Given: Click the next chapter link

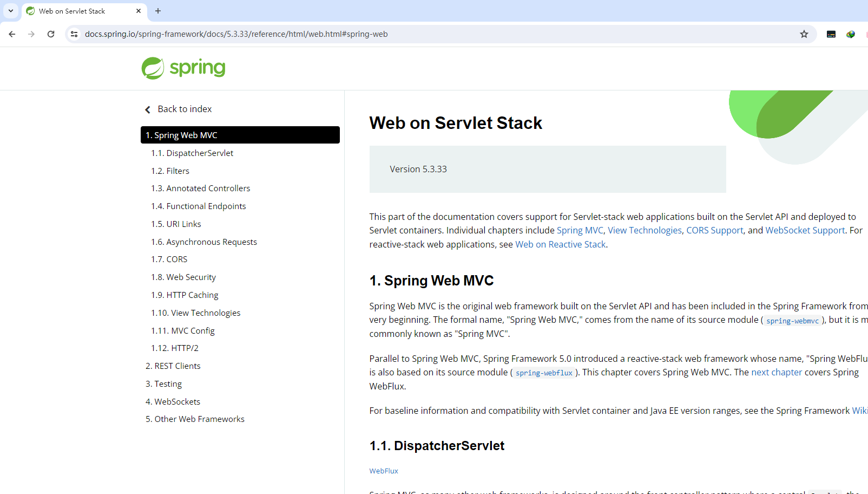Looking at the screenshot, I should [776, 372].
